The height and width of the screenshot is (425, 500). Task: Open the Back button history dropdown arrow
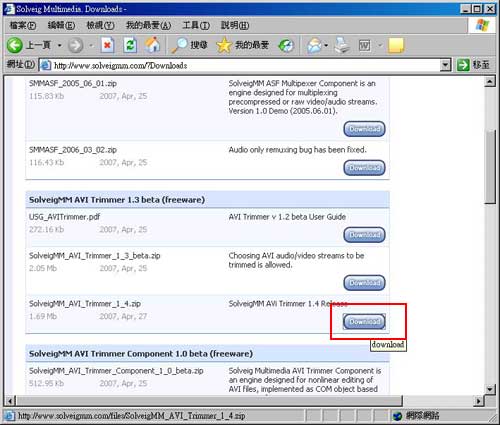[x=59, y=45]
